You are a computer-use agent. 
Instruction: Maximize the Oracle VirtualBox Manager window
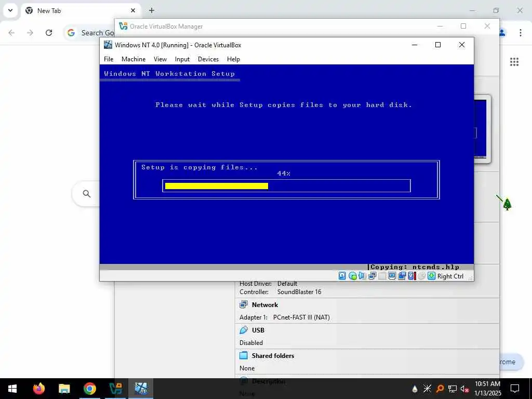tap(463, 26)
